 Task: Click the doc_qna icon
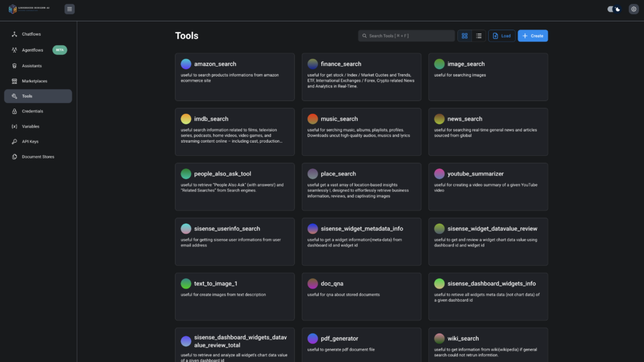click(x=313, y=283)
